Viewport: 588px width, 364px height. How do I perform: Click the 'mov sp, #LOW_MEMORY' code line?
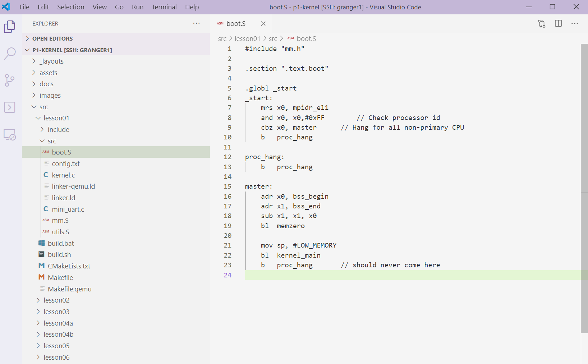click(x=299, y=245)
